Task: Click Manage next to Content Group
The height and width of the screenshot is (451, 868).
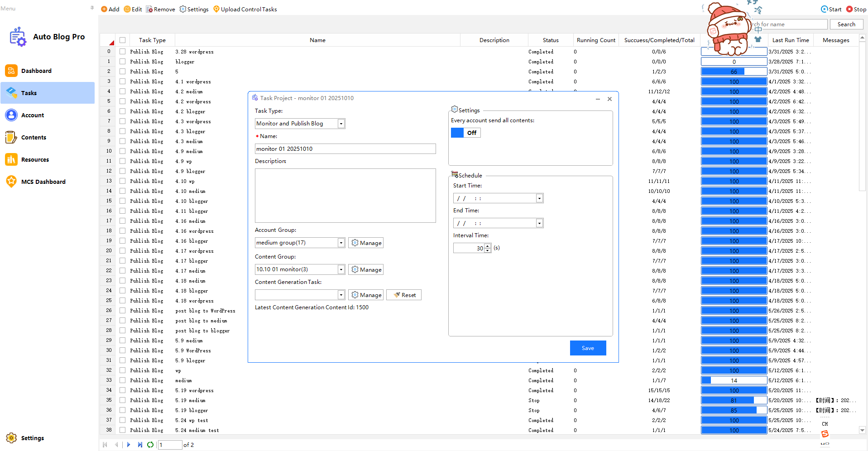Action: (x=366, y=270)
